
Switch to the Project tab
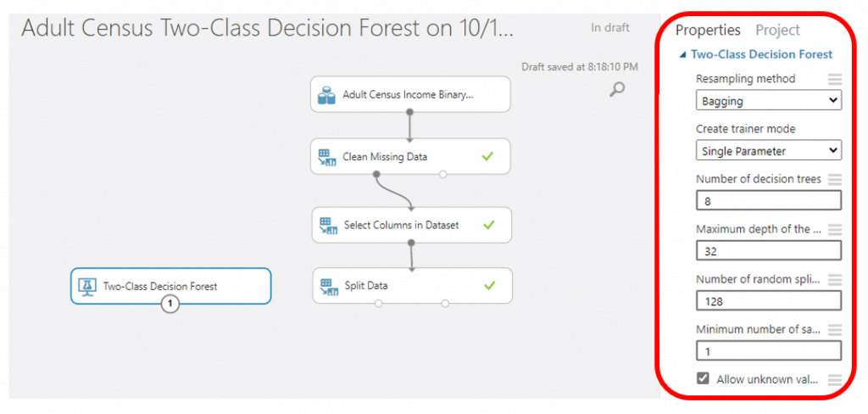click(x=778, y=30)
